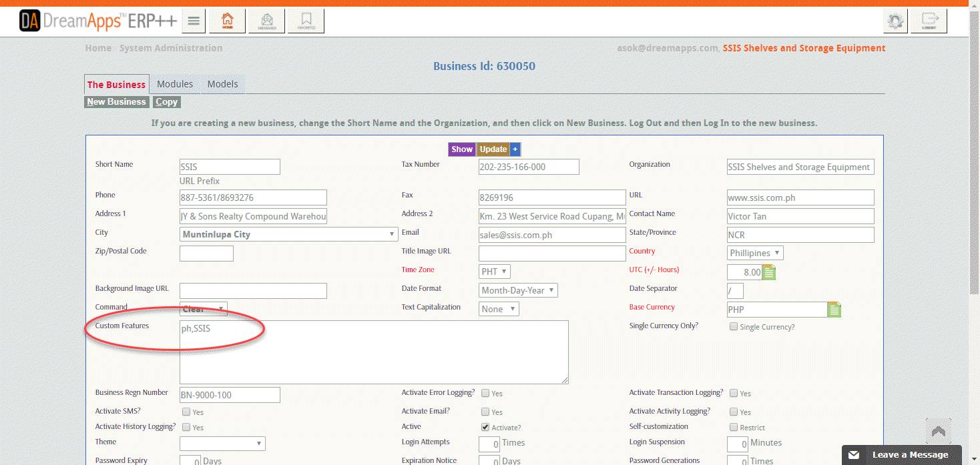This screenshot has height=465, width=980.
Task: Open the Theme dropdown
Action: pos(222,444)
